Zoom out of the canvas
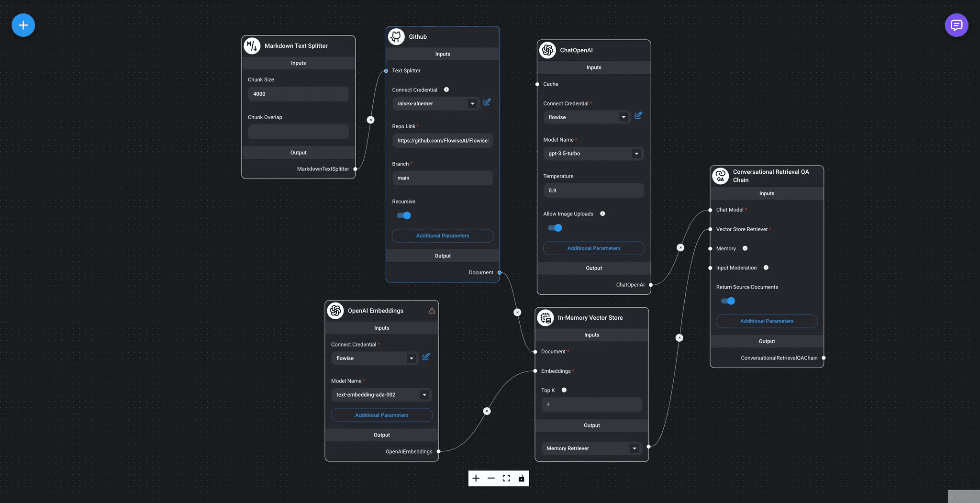Image resolution: width=980 pixels, height=503 pixels. pos(491,478)
